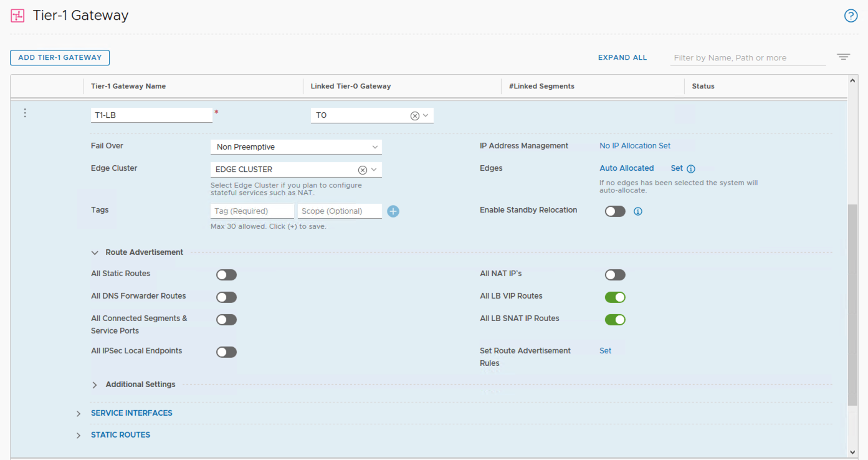Disable All LB VIP Routes toggle
This screenshot has width=868, height=460.
point(615,297)
